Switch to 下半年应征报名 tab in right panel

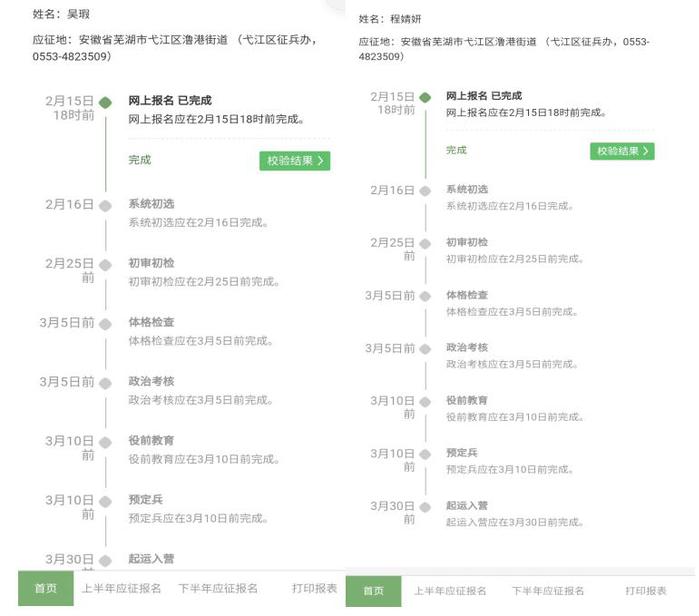[548, 591]
